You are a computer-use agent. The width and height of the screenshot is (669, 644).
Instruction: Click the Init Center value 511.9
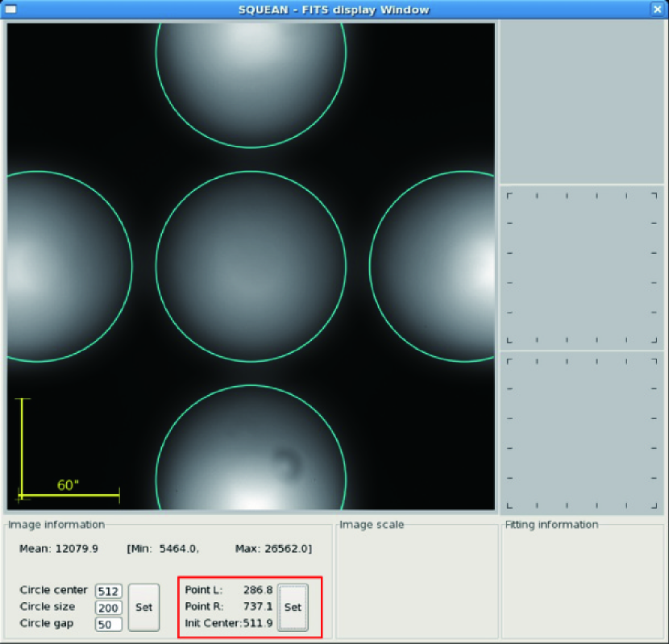258,622
